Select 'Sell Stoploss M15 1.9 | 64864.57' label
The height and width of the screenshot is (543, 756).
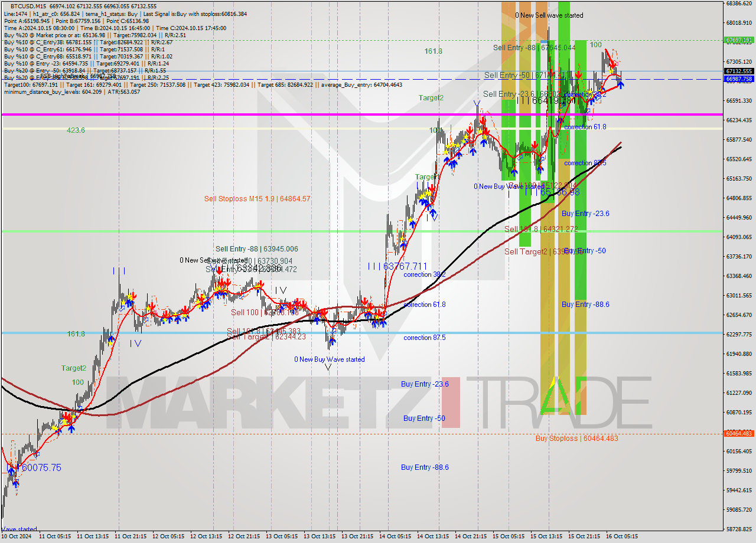click(257, 199)
